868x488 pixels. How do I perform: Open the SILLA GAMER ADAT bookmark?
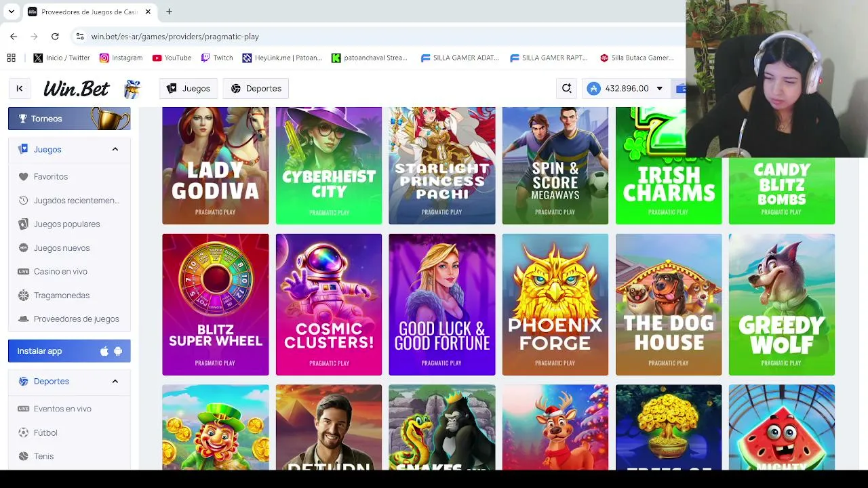click(x=460, y=58)
